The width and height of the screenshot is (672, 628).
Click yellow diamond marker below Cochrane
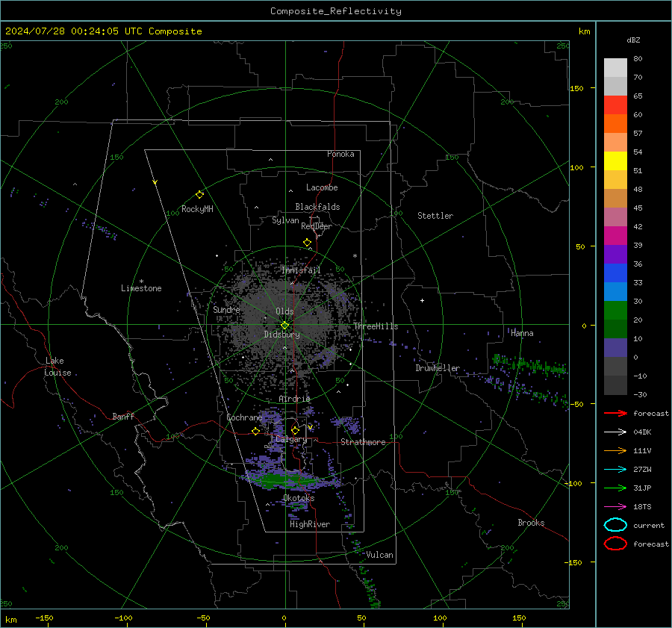255,431
